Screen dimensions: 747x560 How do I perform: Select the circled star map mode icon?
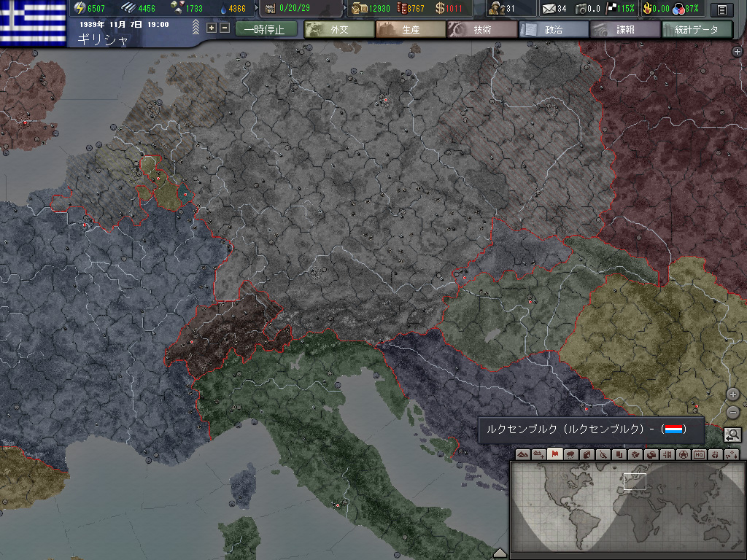[683, 454]
